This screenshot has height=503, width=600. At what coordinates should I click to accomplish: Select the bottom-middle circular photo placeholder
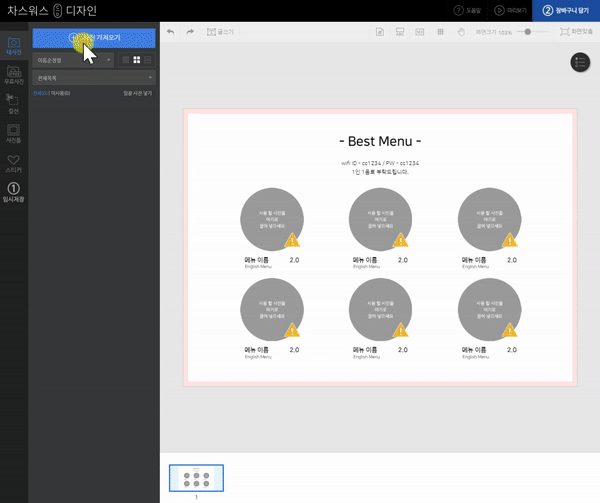pos(380,309)
